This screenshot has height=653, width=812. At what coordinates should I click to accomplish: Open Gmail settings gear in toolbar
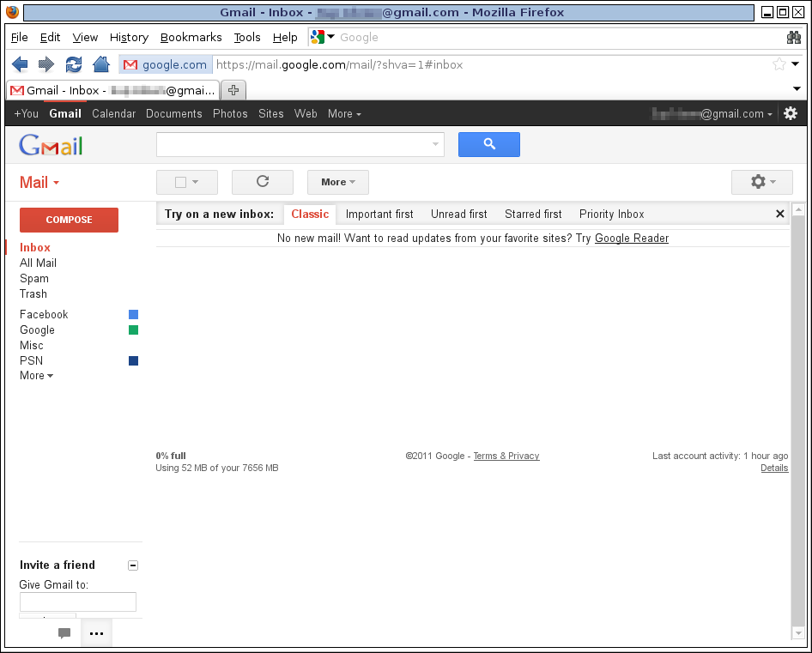click(x=761, y=182)
